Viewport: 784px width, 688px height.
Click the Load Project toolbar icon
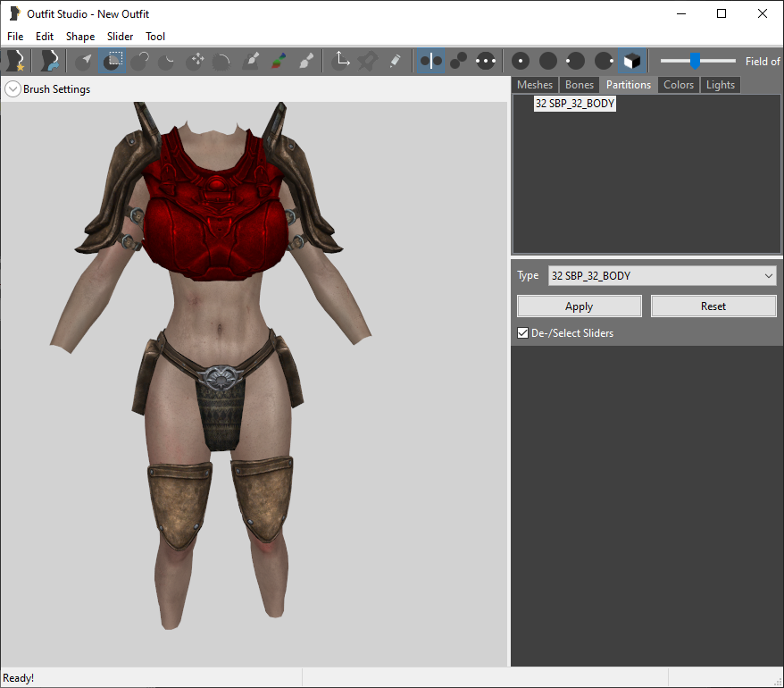pyautogui.click(x=48, y=61)
